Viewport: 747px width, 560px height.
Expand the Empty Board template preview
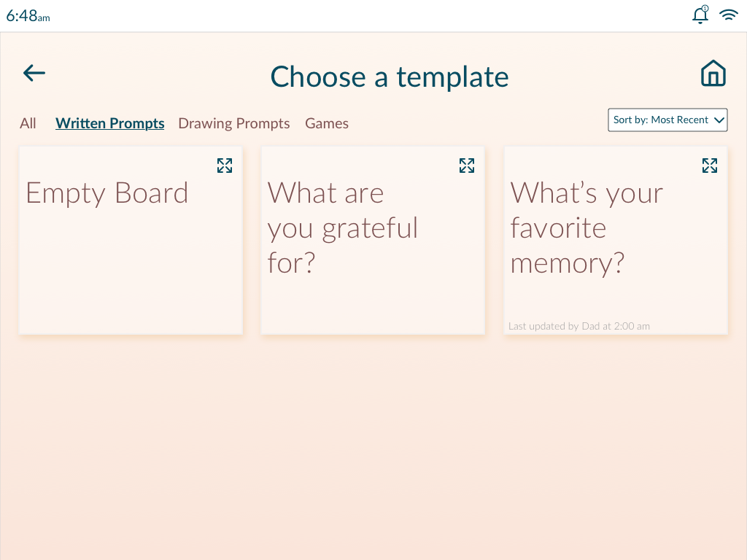225,166
